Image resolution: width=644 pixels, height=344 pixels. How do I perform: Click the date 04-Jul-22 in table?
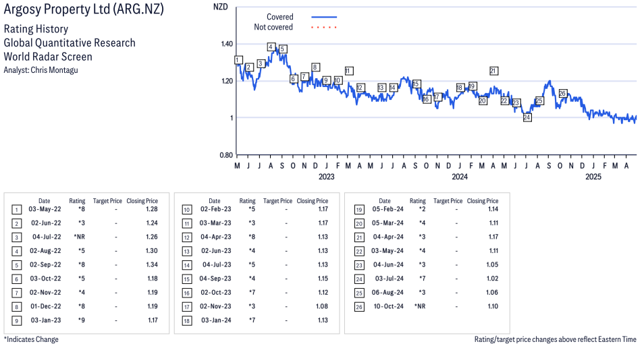[47, 237]
